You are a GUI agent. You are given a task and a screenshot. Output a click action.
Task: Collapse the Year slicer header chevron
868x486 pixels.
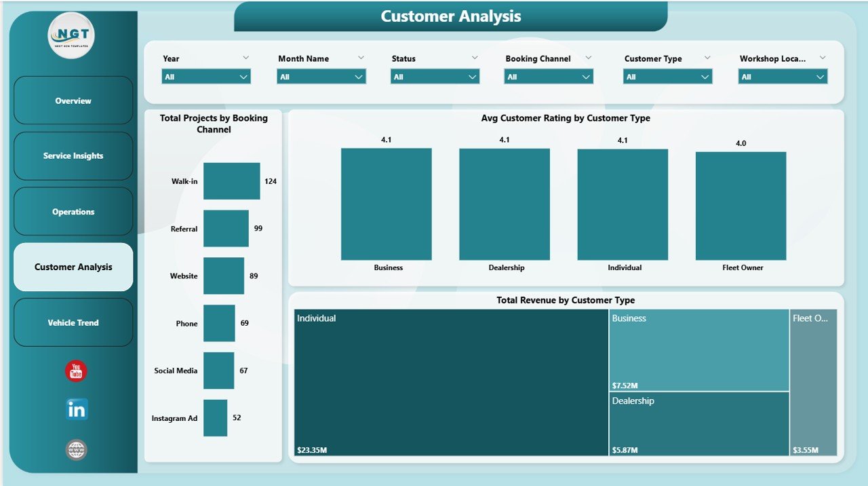click(x=246, y=58)
